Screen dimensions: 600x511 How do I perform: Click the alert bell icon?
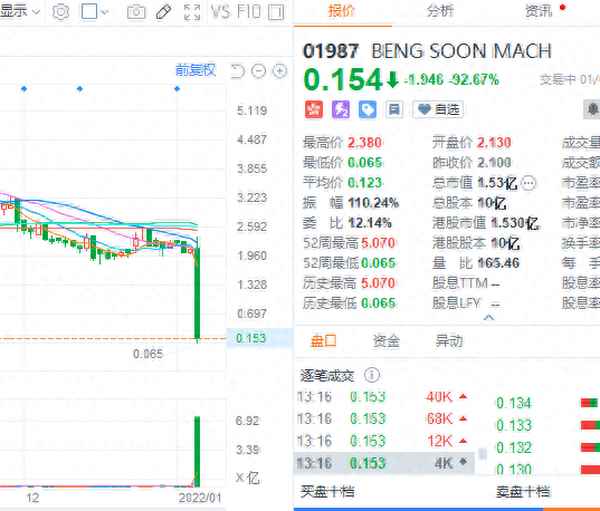[x=592, y=110]
